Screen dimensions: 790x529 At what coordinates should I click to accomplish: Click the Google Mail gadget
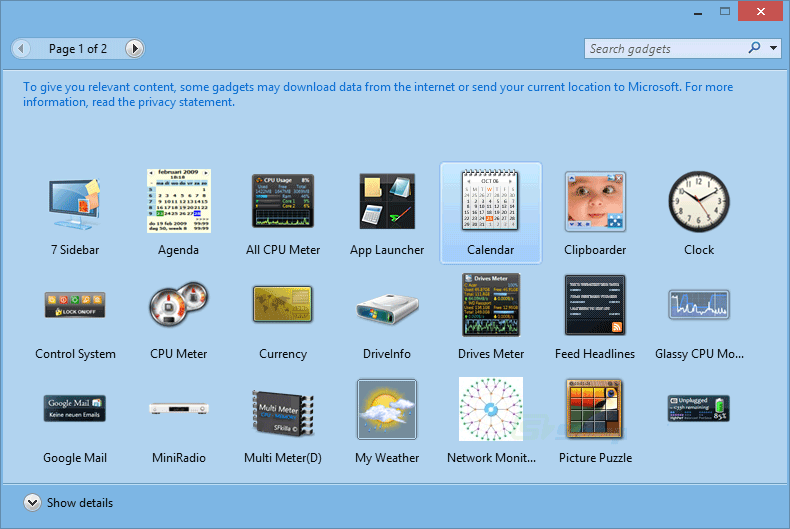(x=75, y=408)
